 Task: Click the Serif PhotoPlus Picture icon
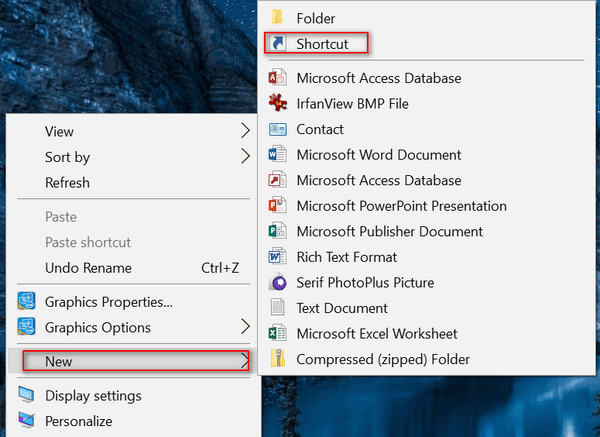(278, 282)
